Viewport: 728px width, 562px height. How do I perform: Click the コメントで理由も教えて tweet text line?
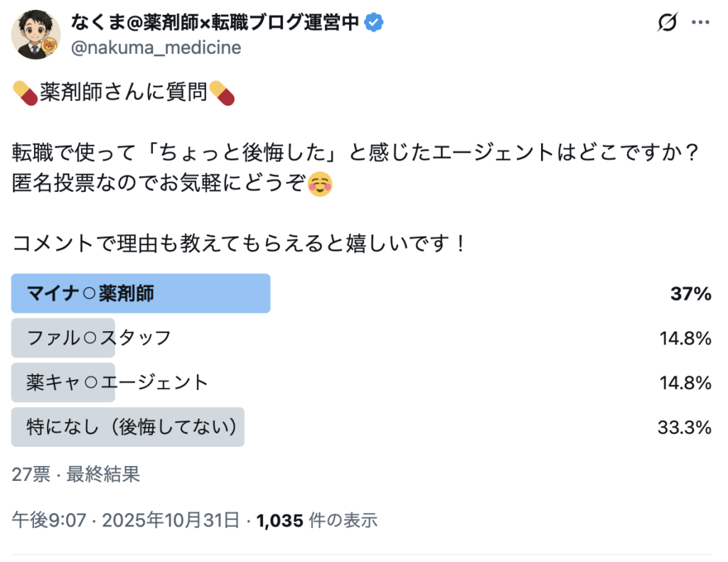[240, 245]
